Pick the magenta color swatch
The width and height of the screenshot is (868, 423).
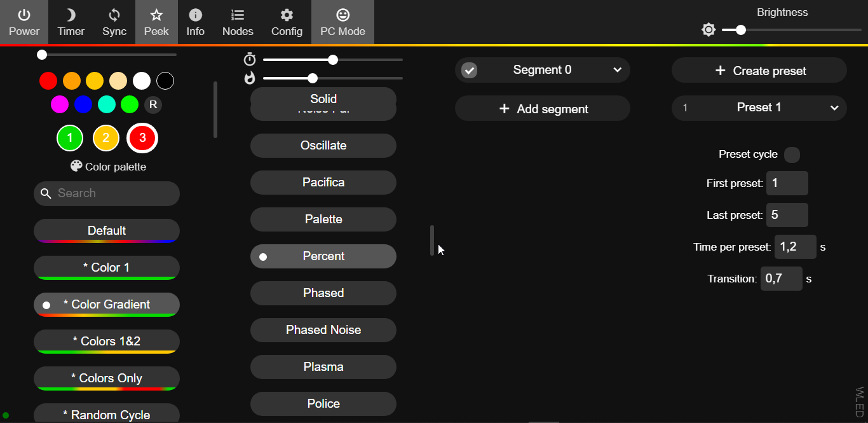point(60,104)
